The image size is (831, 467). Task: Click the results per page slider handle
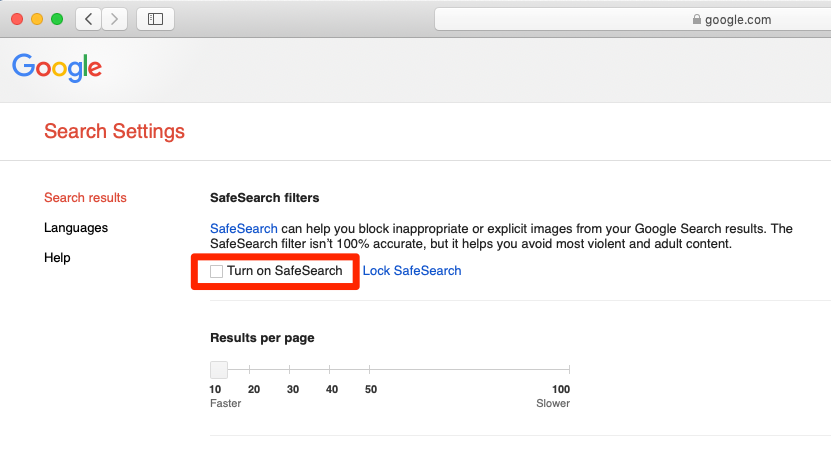click(219, 369)
